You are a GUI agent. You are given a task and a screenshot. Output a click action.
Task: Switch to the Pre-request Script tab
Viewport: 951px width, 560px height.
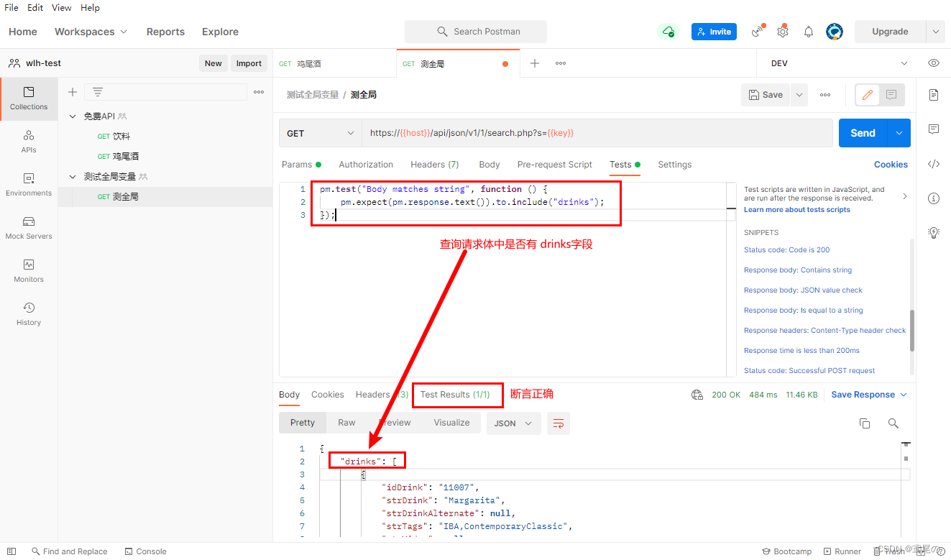(554, 165)
